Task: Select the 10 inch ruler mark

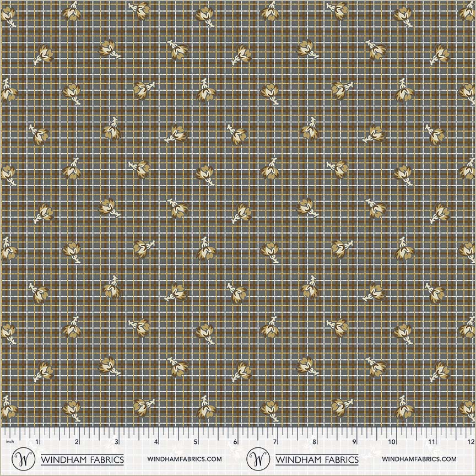Action: [392, 442]
